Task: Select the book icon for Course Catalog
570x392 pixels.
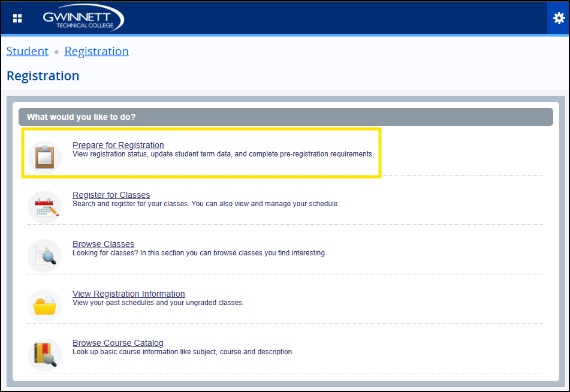Action: pos(45,355)
